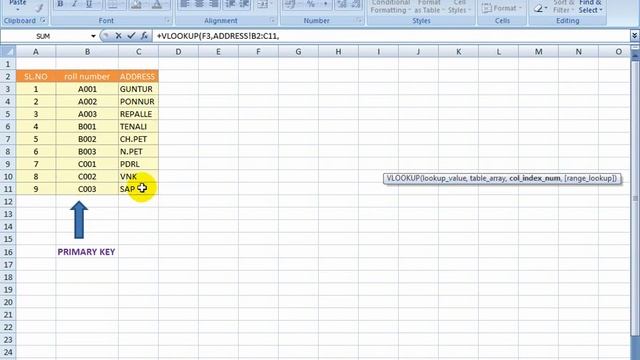This screenshot has height=360, width=640.
Task: Click the Increase Decimal icon
Action: [x=342, y=4]
